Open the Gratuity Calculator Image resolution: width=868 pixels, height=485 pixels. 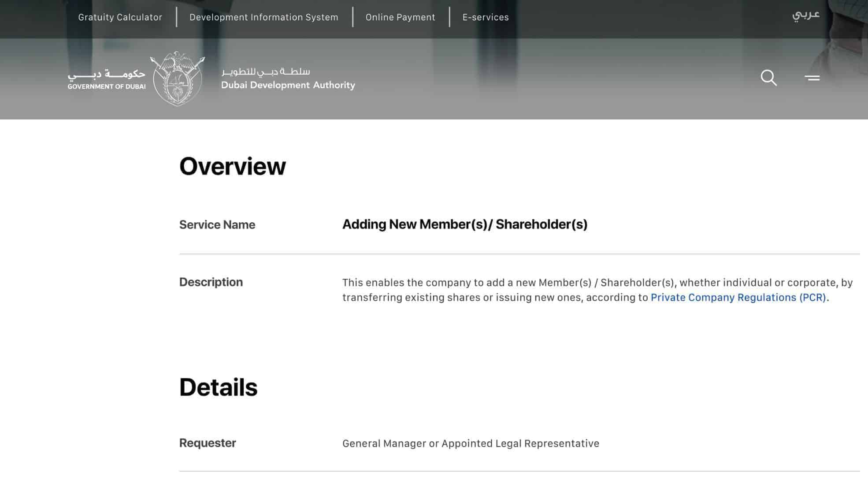tap(119, 17)
